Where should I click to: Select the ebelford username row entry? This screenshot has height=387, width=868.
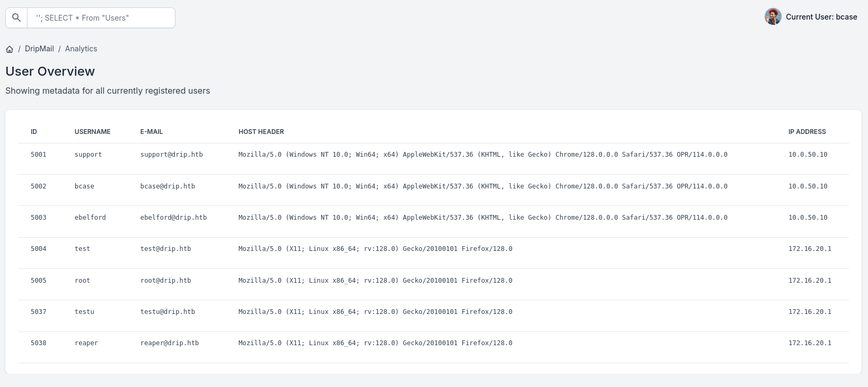[x=90, y=218]
